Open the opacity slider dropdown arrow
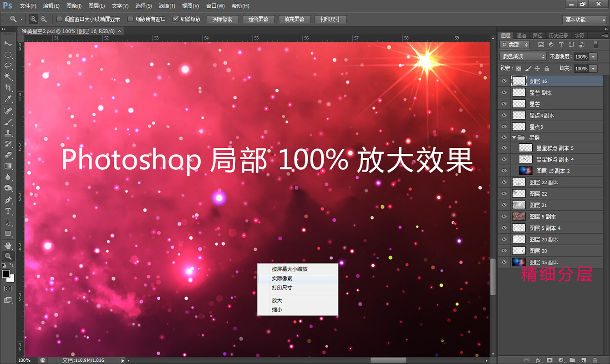 tap(593, 57)
